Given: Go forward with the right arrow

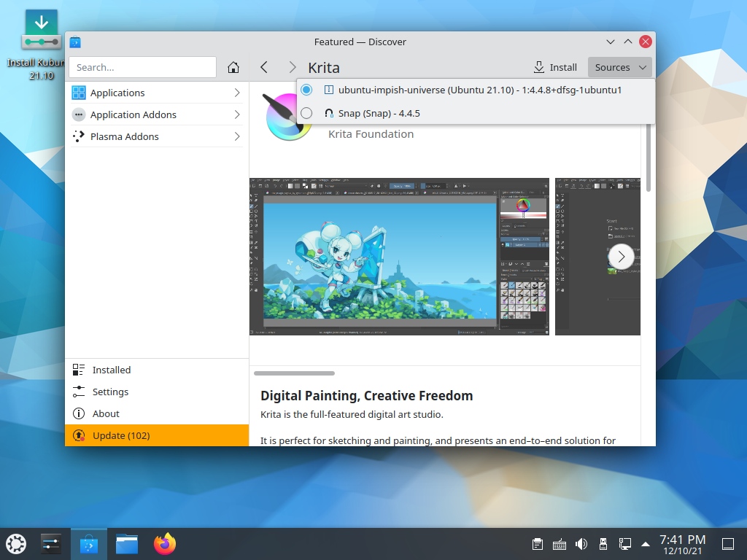Looking at the screenshot, I should 292,67.
